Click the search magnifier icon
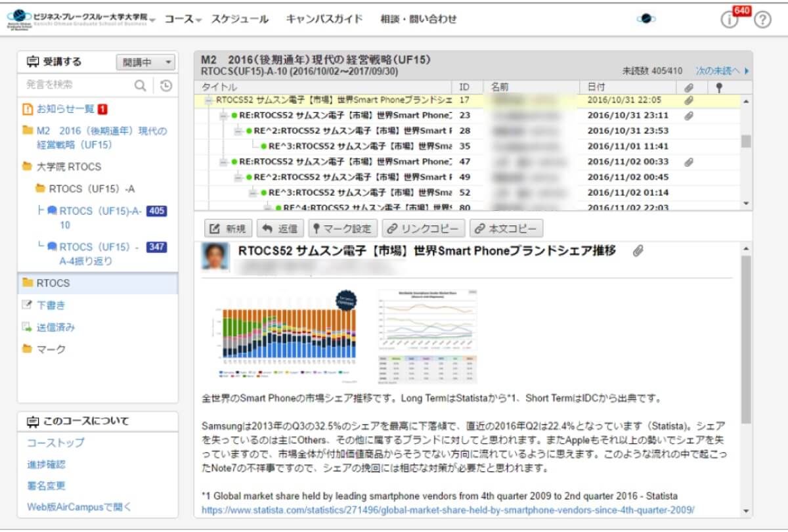Viewport: 788px width, 532px height. pyautogui.click(x=140, y=85)
